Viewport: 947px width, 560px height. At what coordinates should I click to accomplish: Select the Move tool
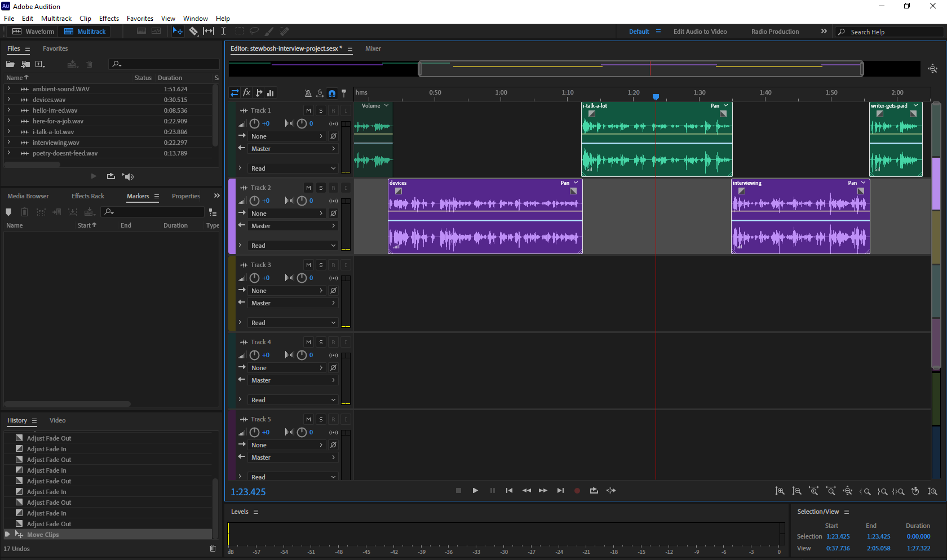[178, 31]
